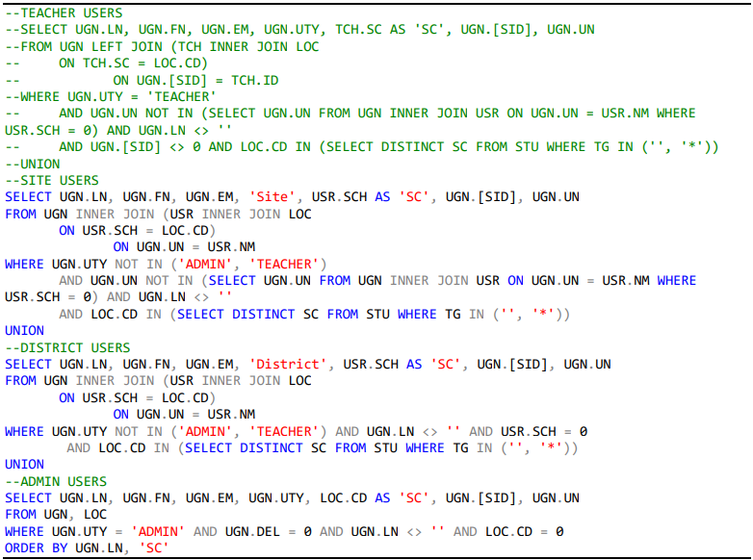Select the red 'District' string literal

click(287, 365)
